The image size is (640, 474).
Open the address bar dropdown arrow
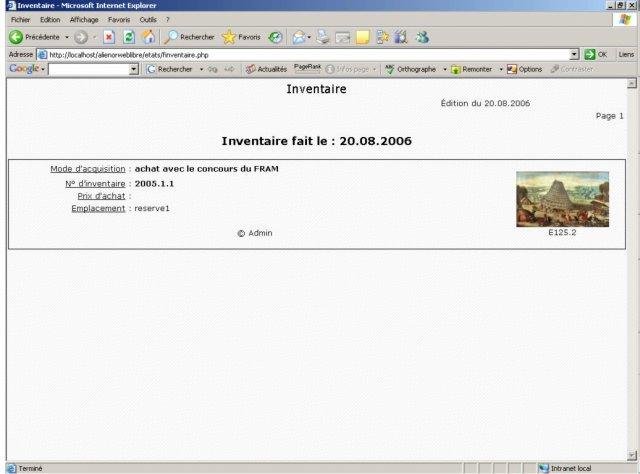point(574,54)
